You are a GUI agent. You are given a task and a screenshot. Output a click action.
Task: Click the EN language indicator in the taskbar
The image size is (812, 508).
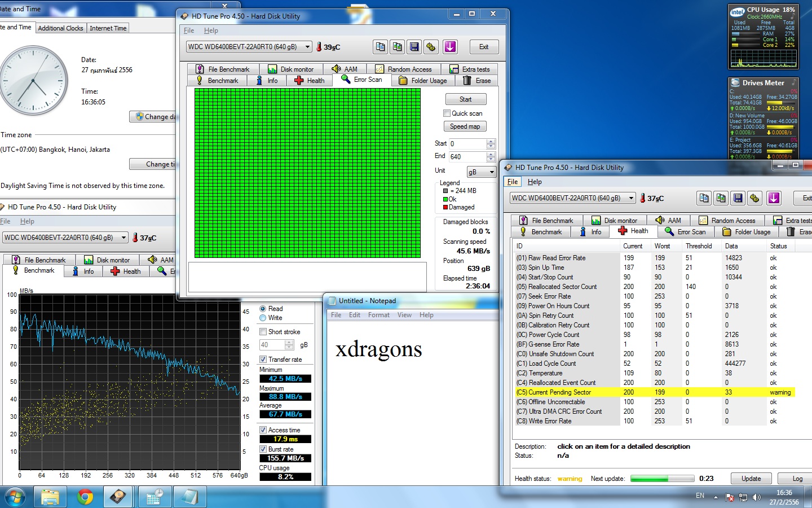(700, 496)
